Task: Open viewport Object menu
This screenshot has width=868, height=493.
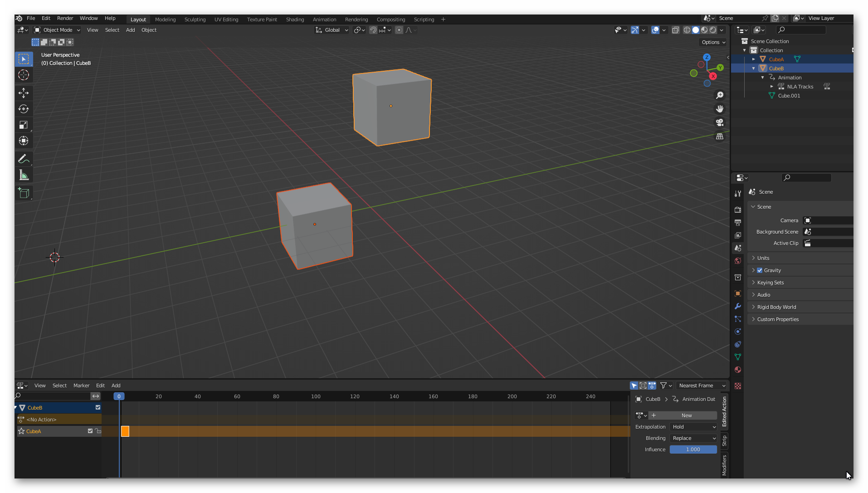Action: [149, 30]
